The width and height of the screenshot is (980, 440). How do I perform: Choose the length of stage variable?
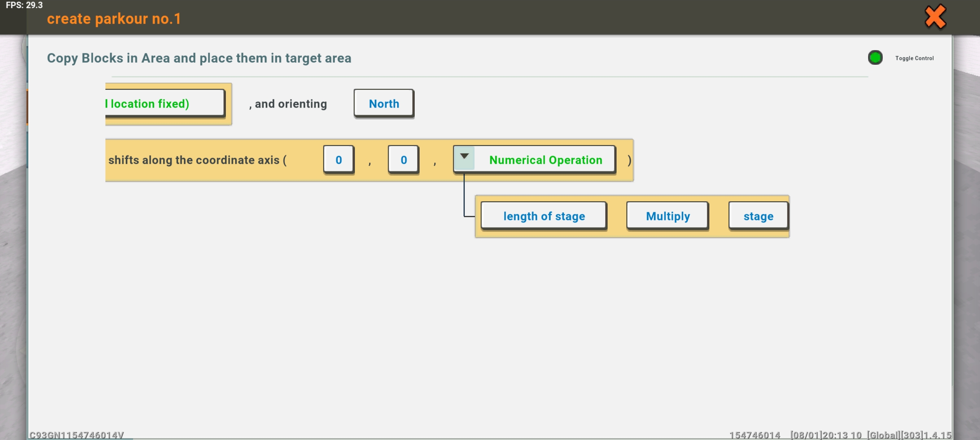point(544,216)
